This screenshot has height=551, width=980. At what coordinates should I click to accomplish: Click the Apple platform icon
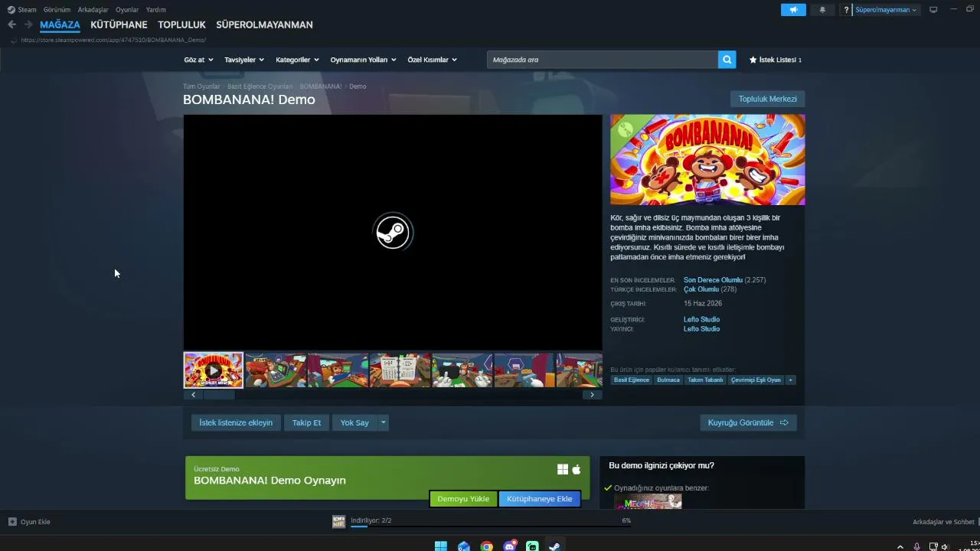tap(577, 469)
